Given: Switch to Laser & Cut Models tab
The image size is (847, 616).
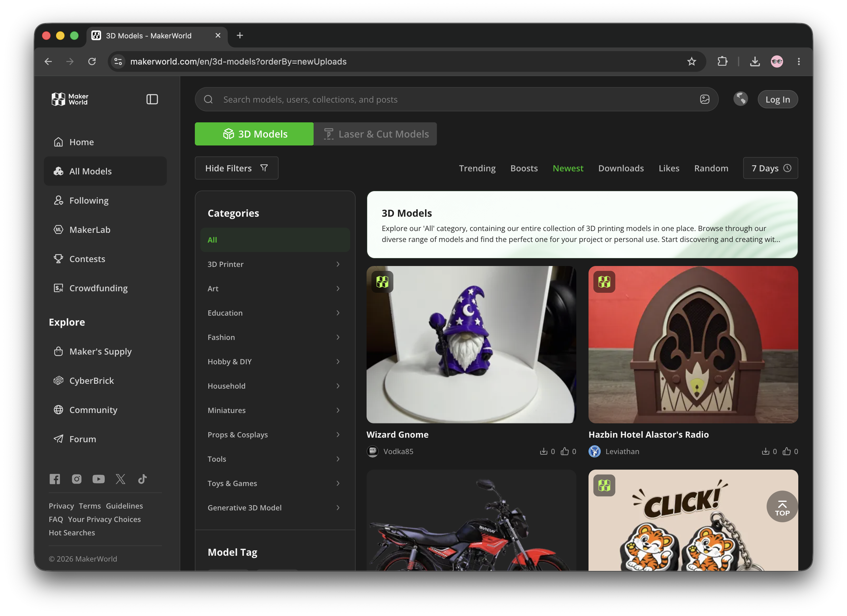Looking at the screenshot, I should click(x=375, y=134).
